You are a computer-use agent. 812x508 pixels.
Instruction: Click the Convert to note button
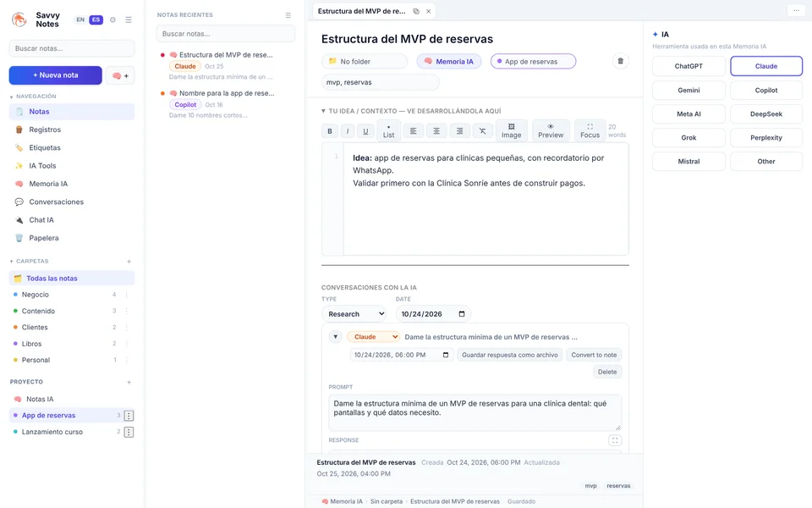click(x=594, y=355)
